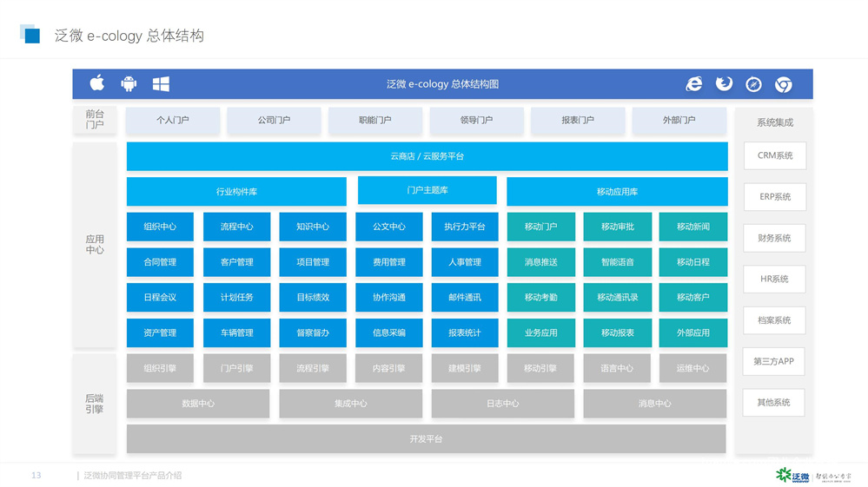The image size is (868, 487).
Task: Open the 领导门户 portal box
Action: point(477,121)
